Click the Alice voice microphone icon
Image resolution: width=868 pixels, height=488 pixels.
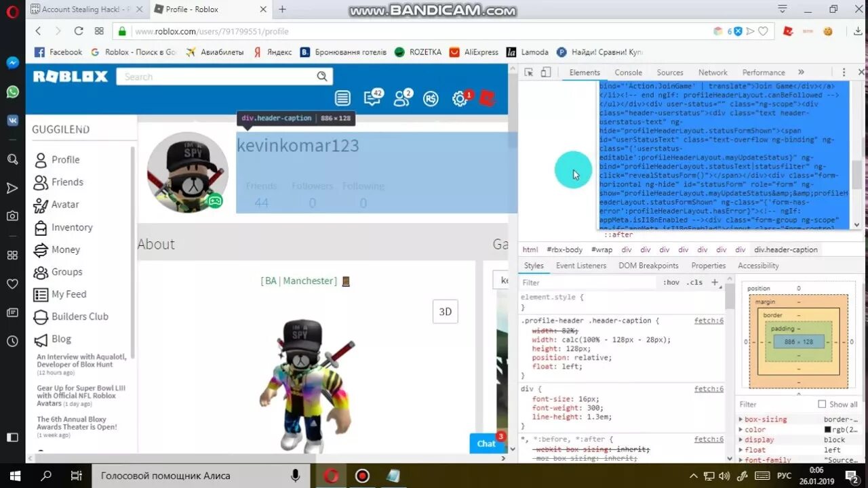[295, 476]
